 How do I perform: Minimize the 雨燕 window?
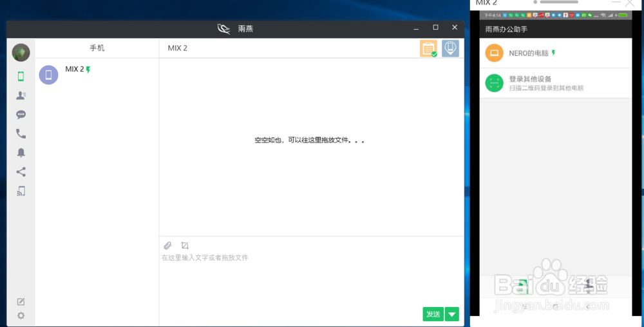pyautogui.click(x=417, y=28)
